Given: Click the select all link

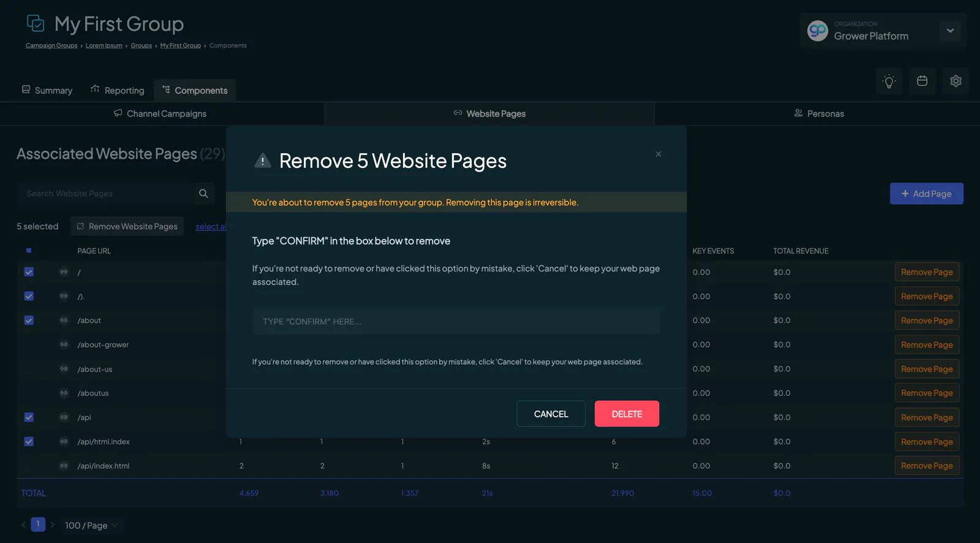Looking at the screenshot, I should coord(211,227).
